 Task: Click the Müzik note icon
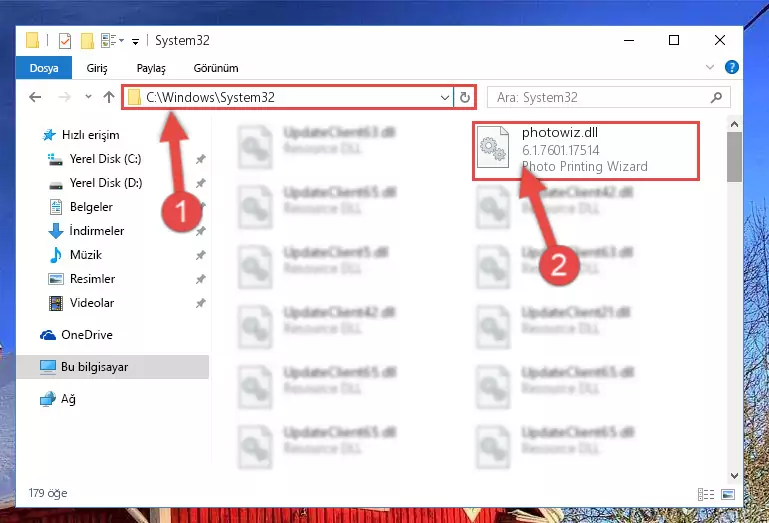55,255
